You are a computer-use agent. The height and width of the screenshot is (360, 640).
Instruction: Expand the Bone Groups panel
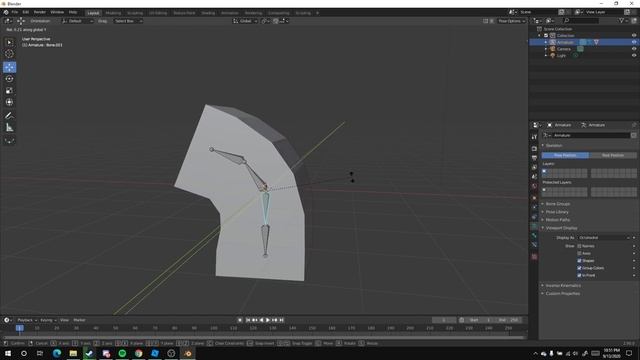point(558,204)
